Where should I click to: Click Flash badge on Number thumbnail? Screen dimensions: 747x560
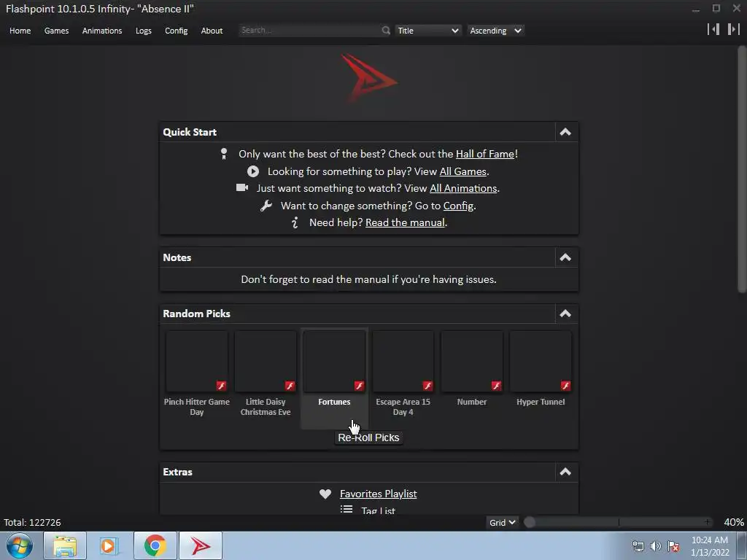point(496,386)
